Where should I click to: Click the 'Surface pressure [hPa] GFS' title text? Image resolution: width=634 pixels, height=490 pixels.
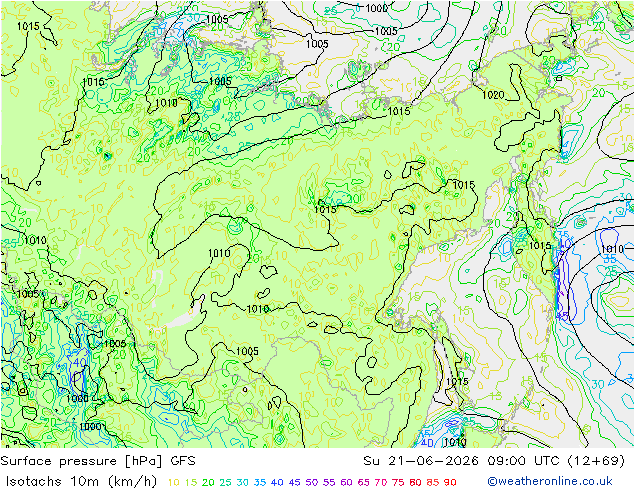(x=98, y=460)
